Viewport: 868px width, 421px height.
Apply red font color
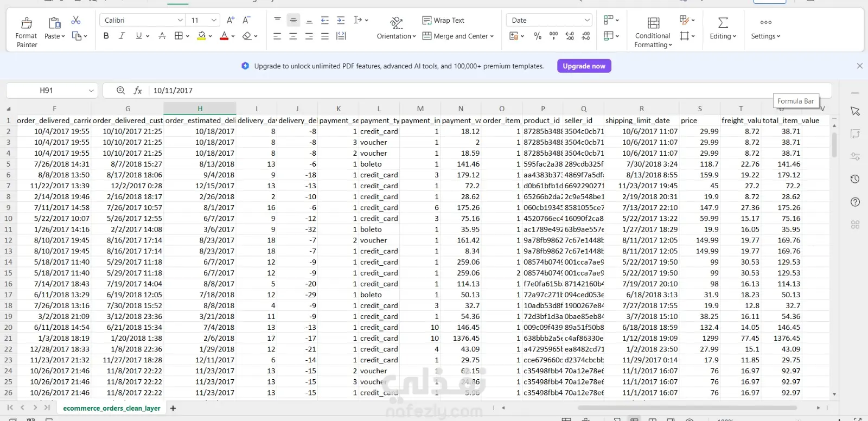[x=224, y=36]
